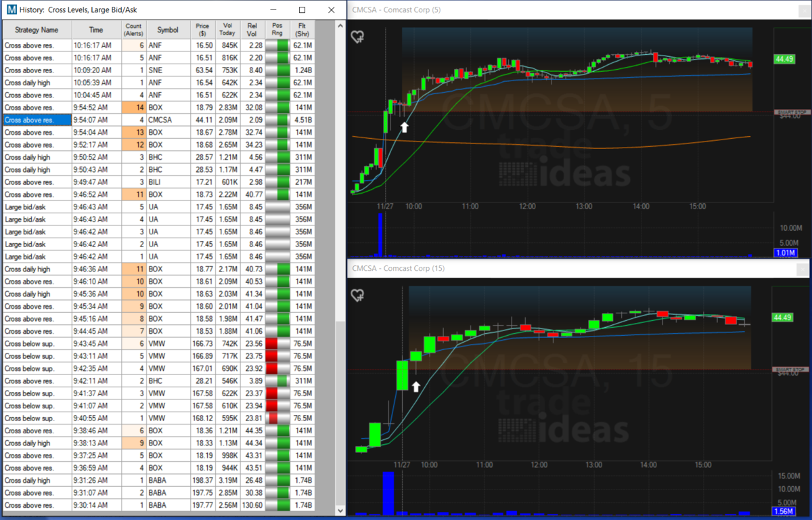The image size is (812, 520).
Task: Minimize the History window
Action: (273, 10)
